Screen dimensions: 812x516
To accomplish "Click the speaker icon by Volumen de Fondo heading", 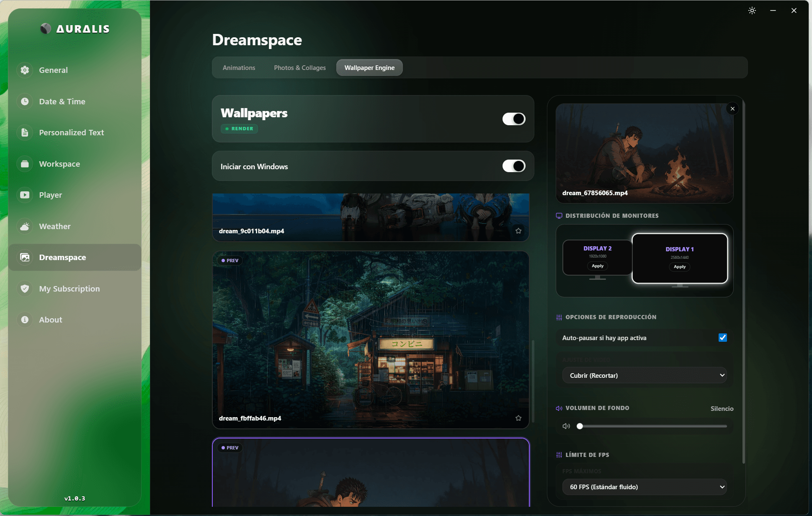I will [559, 408].
